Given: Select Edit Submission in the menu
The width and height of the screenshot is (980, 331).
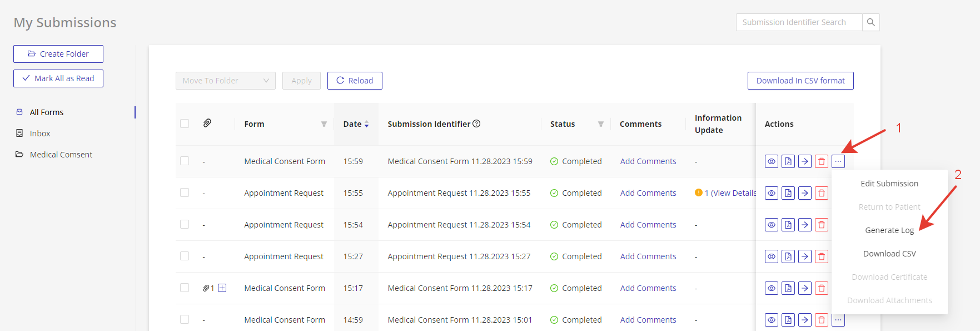Looking at the screenshot, I should point(889,184).
